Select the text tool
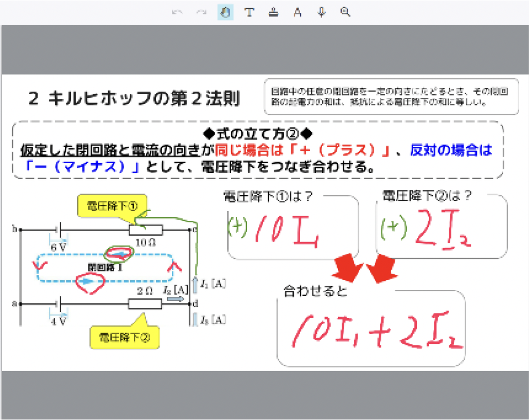The height and width of the screenshot is (420, 529). click(x=249, y=13)
